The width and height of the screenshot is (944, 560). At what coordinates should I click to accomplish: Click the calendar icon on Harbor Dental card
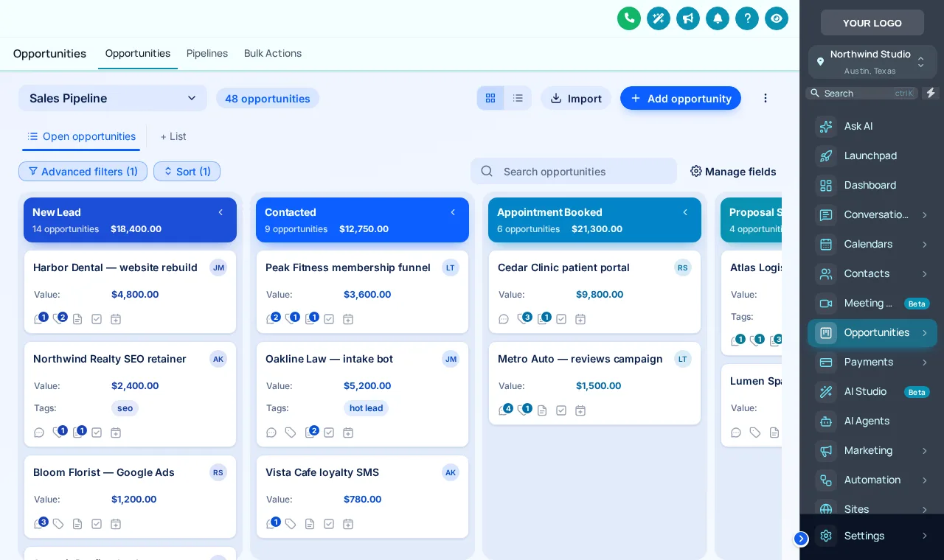click(116, 319)
